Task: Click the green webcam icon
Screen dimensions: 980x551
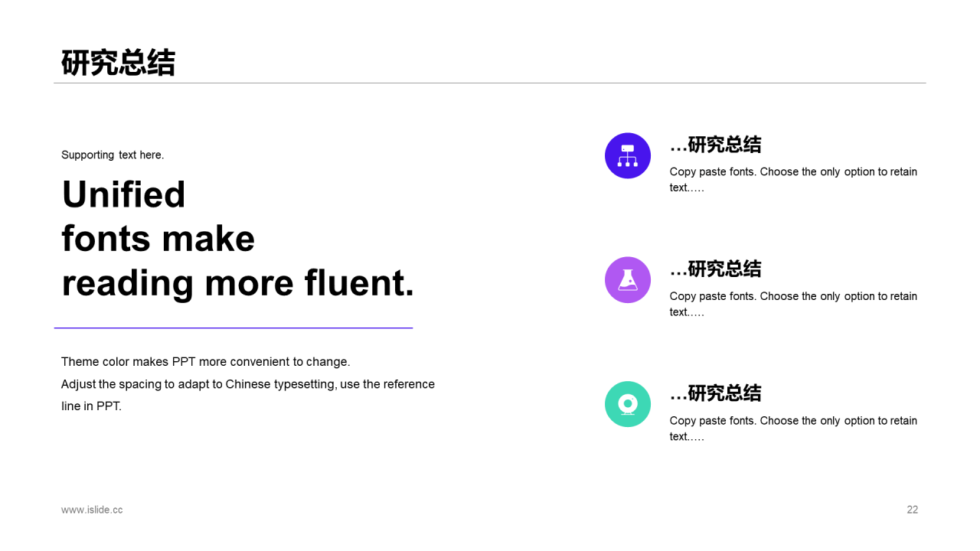Action: pyautogui.click(x=628, y=404)
